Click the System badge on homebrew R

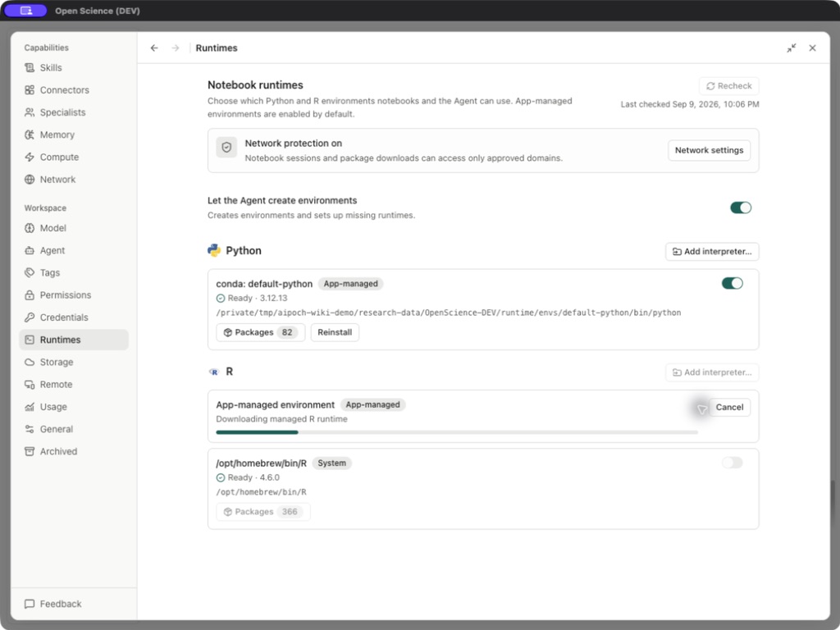(331, 463)
